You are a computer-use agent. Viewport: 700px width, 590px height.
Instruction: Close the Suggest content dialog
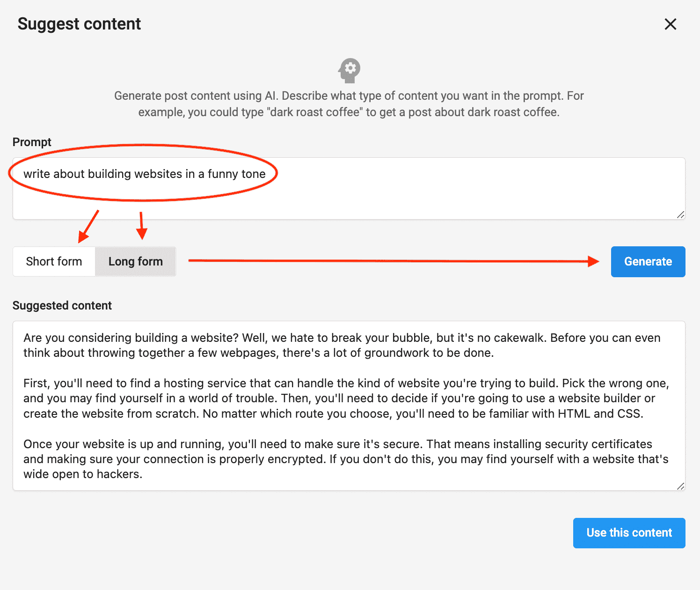pos(670,24)
